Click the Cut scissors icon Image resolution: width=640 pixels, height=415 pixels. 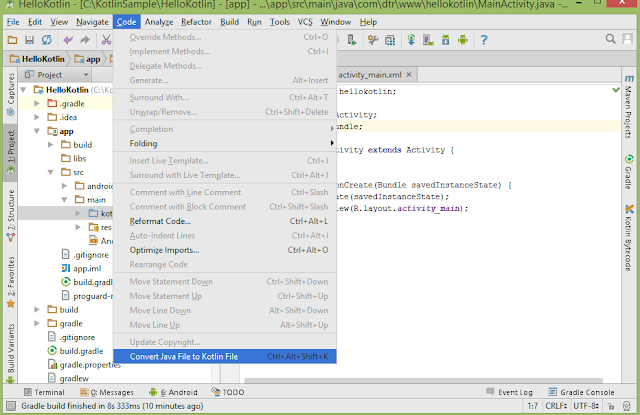pos(106,40)
